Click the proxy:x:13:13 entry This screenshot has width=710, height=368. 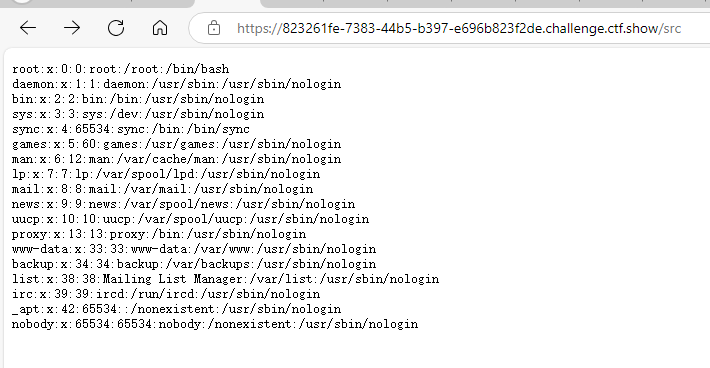159,234
